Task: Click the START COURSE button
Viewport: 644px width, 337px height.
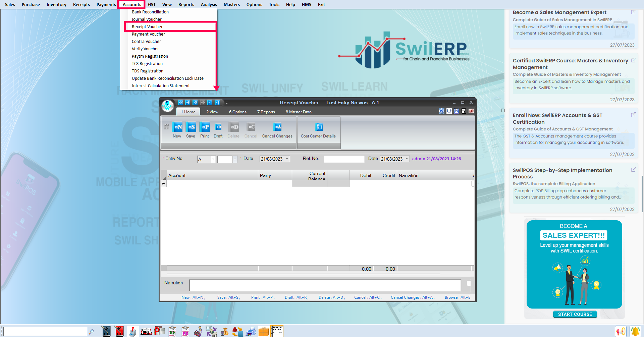Action: [x=575, y=314]
